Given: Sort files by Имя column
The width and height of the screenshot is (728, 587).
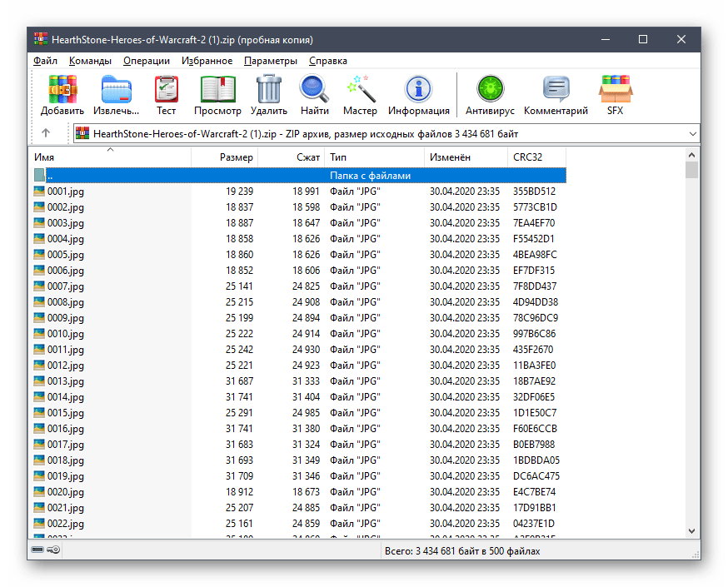Looking at the screenshot, I should pos(110,157).
